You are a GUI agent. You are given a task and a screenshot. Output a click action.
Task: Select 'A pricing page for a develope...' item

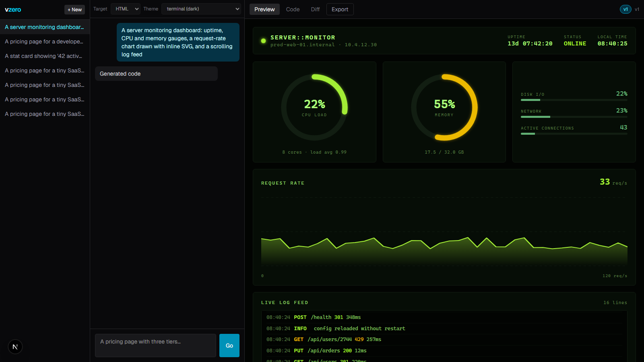(x=45, y=41)
